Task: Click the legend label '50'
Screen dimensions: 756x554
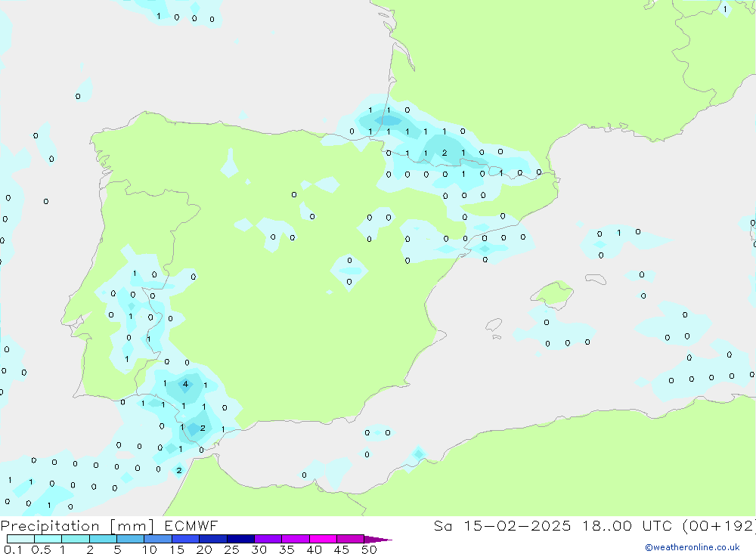Action: (x=369, y=549)
